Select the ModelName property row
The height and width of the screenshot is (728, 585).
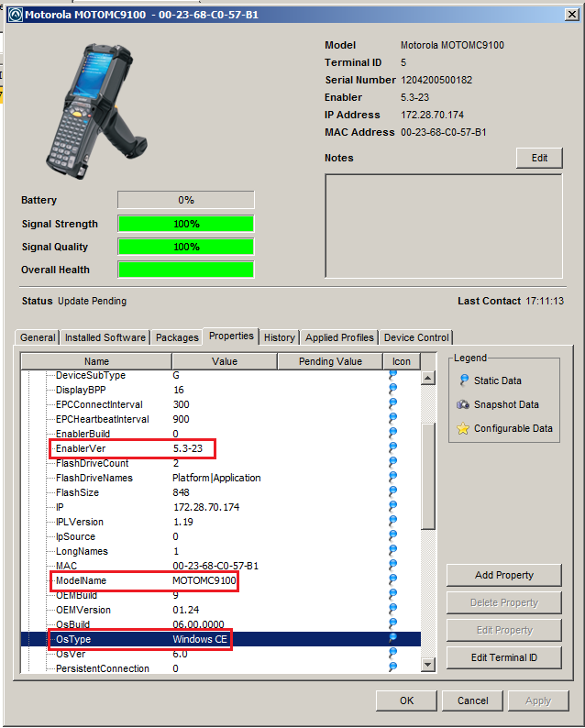(x=221, y=580)
